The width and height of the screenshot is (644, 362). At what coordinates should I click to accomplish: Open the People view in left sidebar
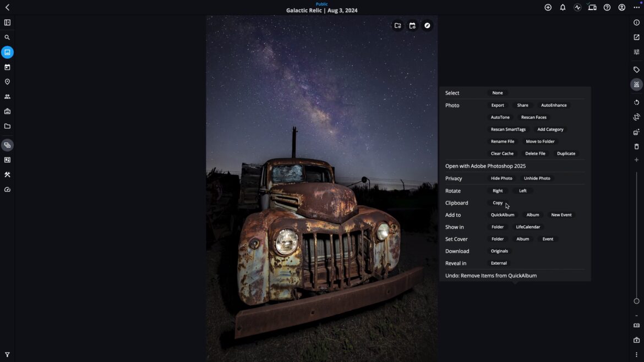(x=7, y=97)
